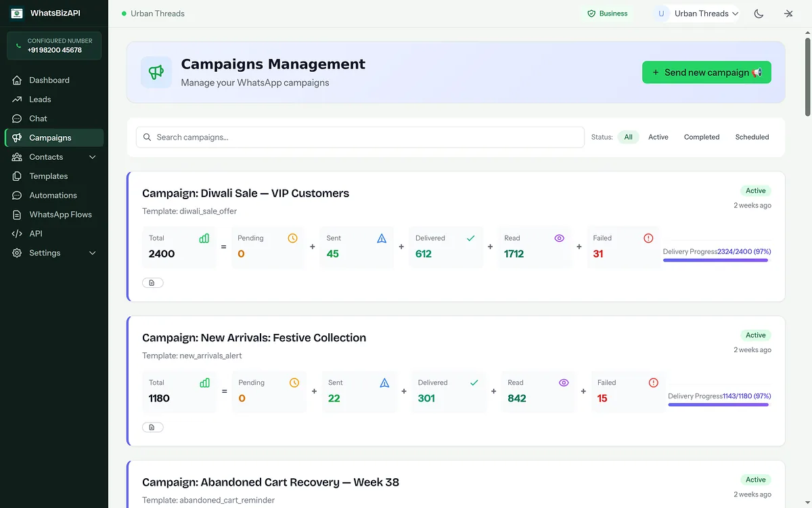Filter campaigns by Active status
The height and width of the screenshot is (508, 812).
click(x=658, y=137)
